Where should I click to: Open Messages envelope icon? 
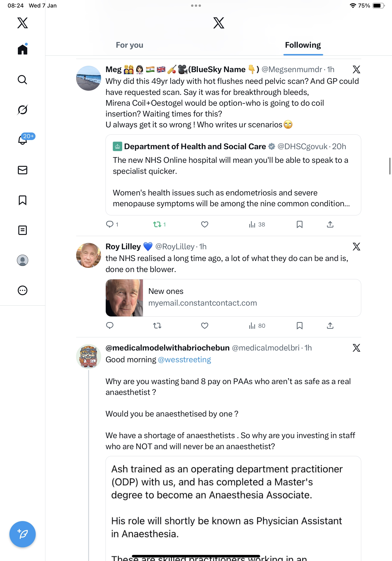click(x=23, y=170)
